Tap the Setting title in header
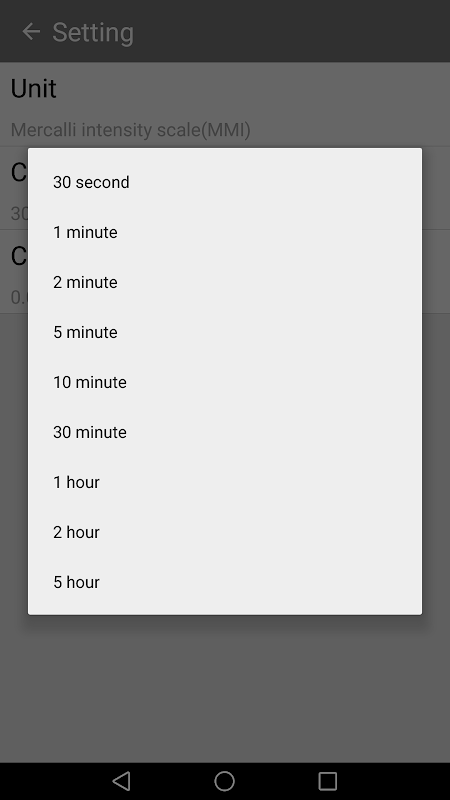This screenshot has height=800, width=450. (93, 32)
